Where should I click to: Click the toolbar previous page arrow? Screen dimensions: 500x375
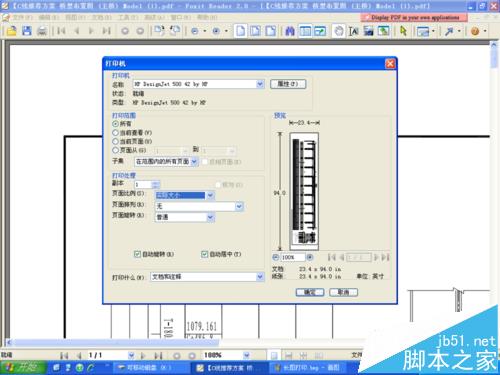tap(77, 31)
